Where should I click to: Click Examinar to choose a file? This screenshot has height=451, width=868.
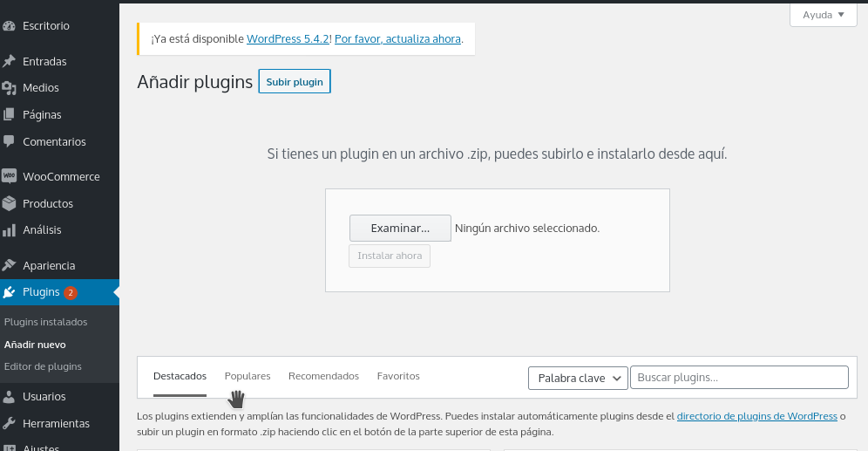(x=400, y=228)
